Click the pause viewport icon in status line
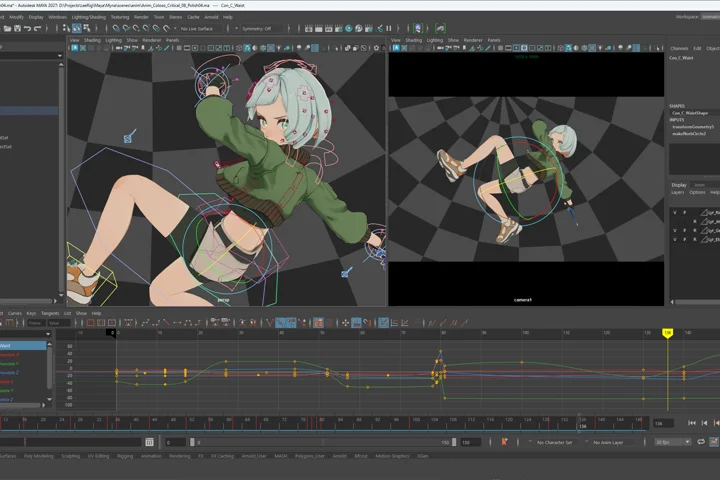This screenshot has height=480, width=720. coord(389,28)
